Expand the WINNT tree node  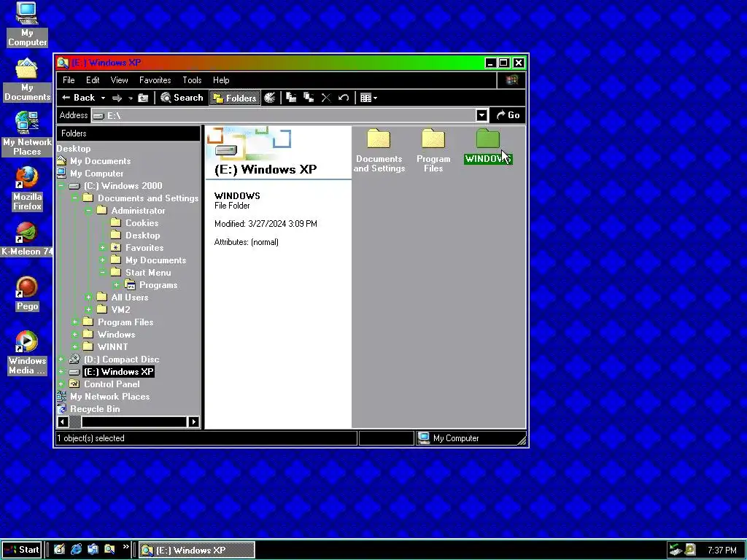click(x=75, y=346)
